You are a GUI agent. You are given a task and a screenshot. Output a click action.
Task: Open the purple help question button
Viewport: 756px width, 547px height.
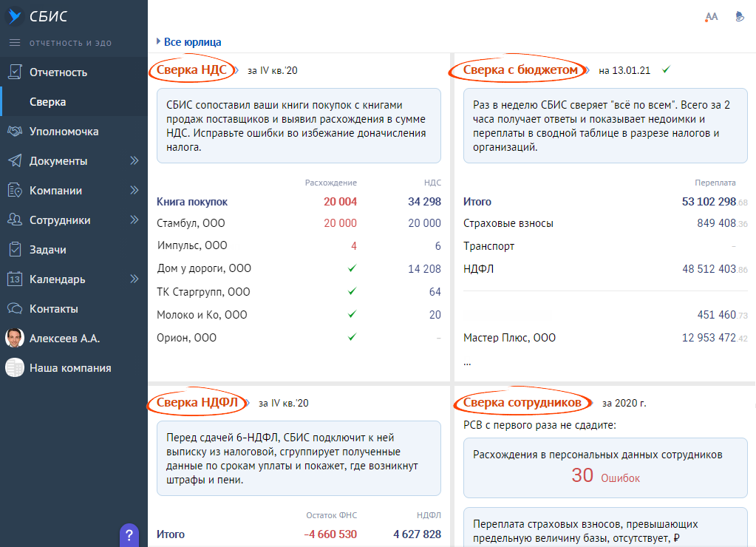pyautogui.click(x=129, y=535)
